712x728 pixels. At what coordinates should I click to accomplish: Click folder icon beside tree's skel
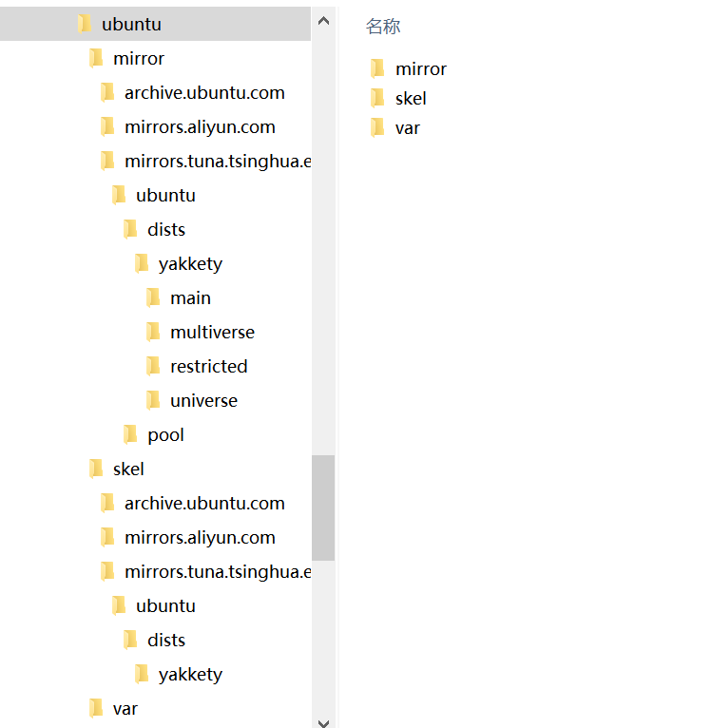(96, 469)
